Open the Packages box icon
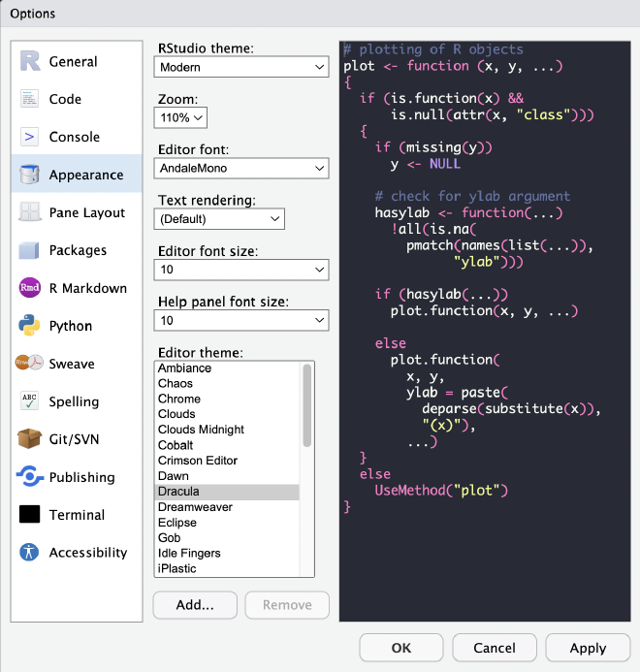This screenshot has height=672, width=640. [30, 250]
